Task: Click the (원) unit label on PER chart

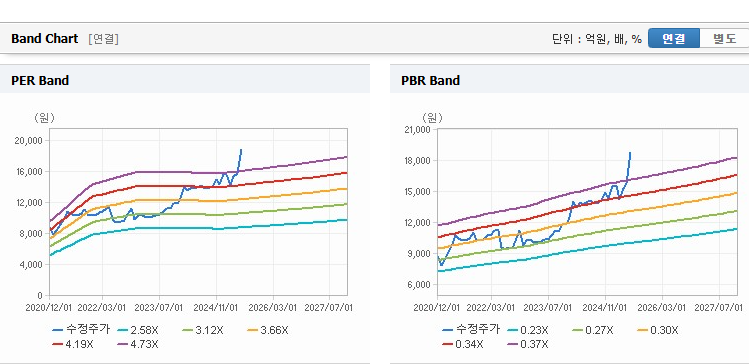Action: (x=44, y=118)
